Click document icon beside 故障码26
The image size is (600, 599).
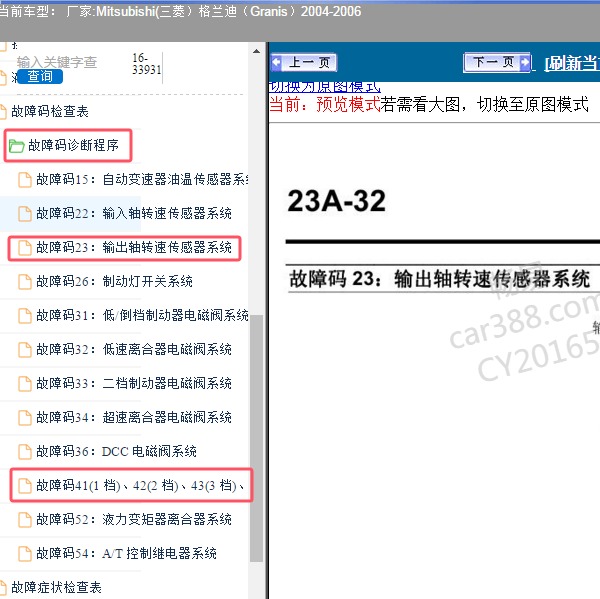click(25, 282)
